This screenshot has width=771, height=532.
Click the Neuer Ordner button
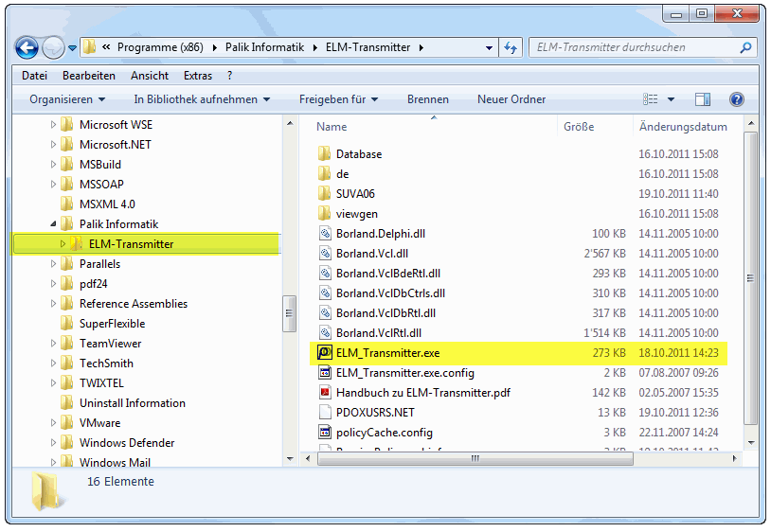pos(511,99)
